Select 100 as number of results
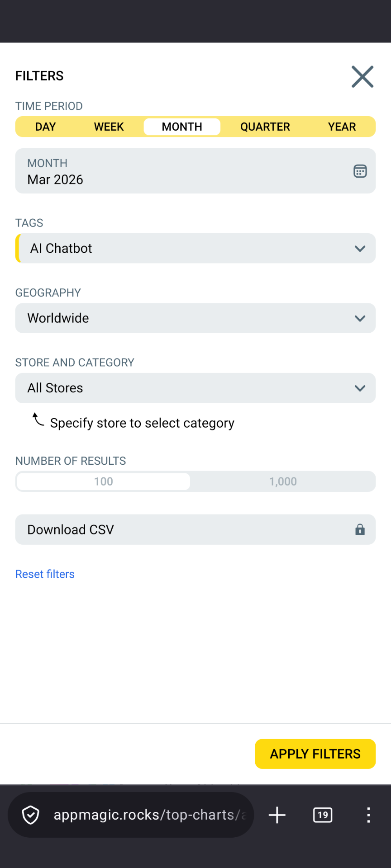The image size is (391, 868). [104, 481]
